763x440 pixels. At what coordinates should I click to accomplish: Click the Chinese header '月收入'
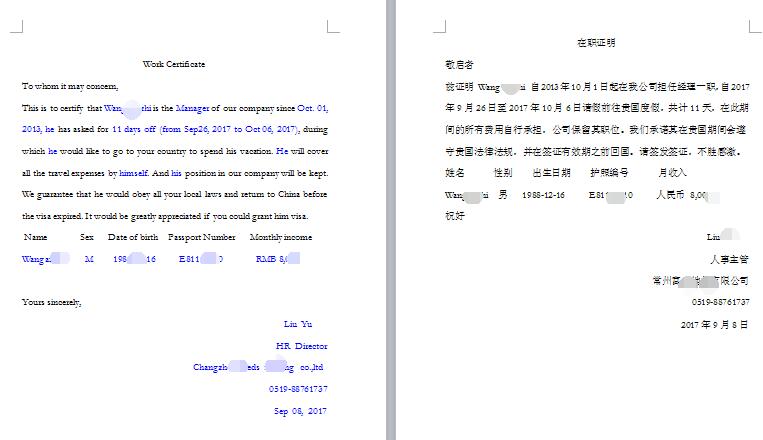pyautogui.click(x=672, y=172)
